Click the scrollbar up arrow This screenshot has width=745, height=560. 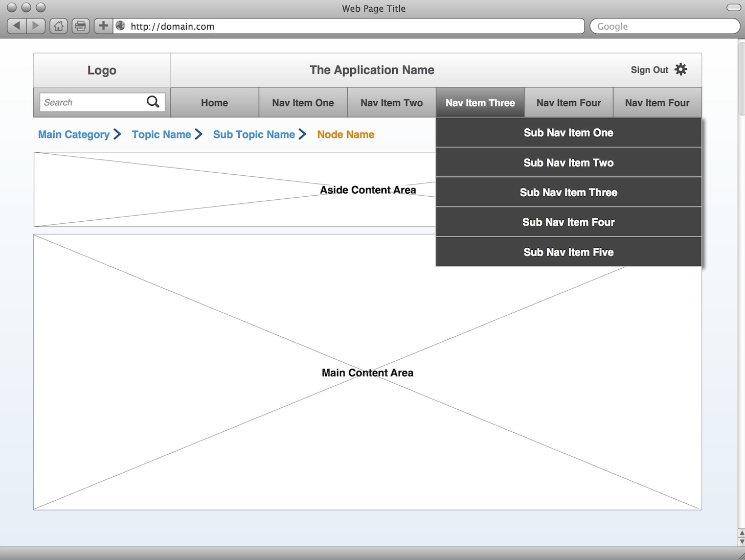click(x=741, y=533)
